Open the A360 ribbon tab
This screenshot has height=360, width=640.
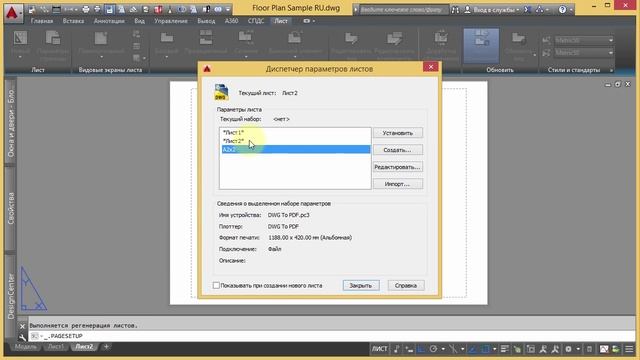[x=231, y=21]
